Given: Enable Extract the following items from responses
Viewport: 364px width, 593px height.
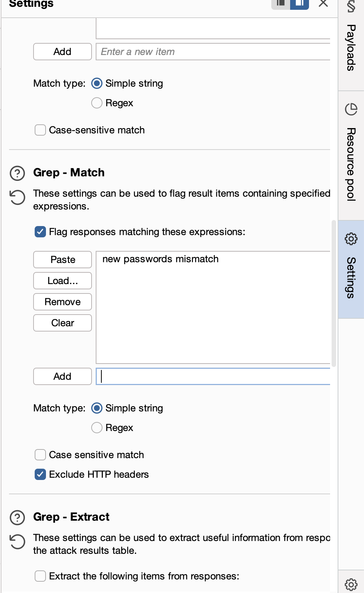Looking at the screenshot, I should pos(40,576).
